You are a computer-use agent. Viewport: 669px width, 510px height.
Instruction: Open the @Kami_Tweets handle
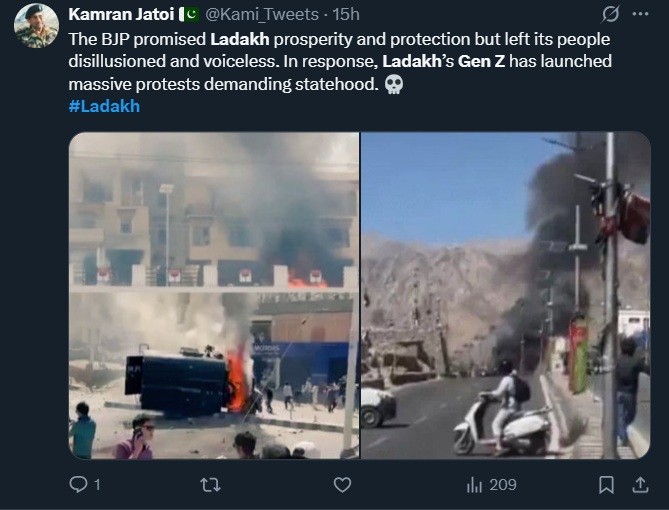coord(262,15)
